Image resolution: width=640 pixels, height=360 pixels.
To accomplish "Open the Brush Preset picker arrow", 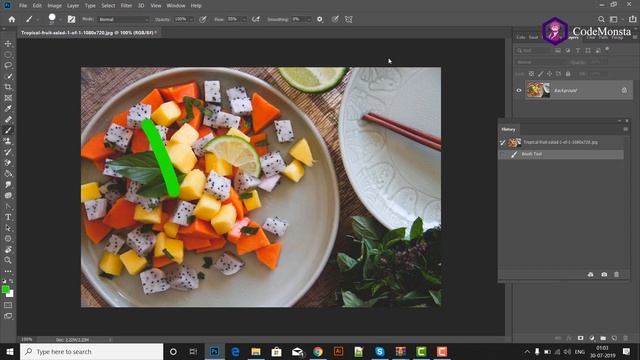I will click(x=60, y=19).
